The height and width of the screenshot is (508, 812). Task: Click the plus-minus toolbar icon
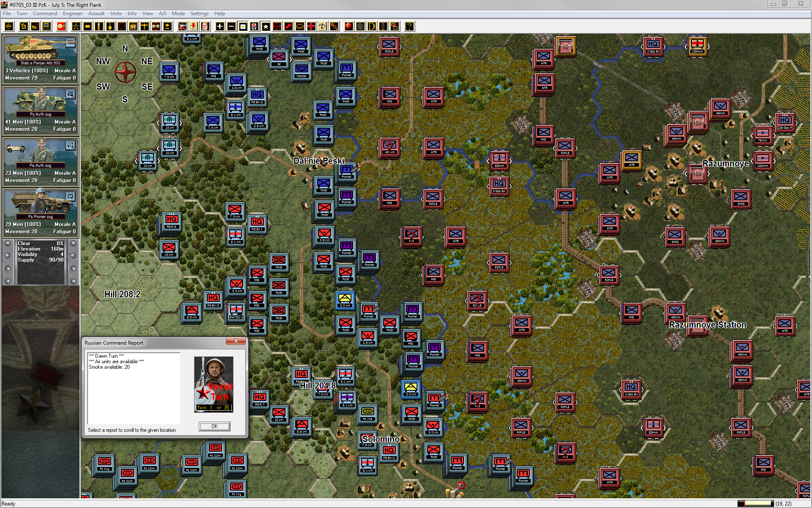[167, 26]
